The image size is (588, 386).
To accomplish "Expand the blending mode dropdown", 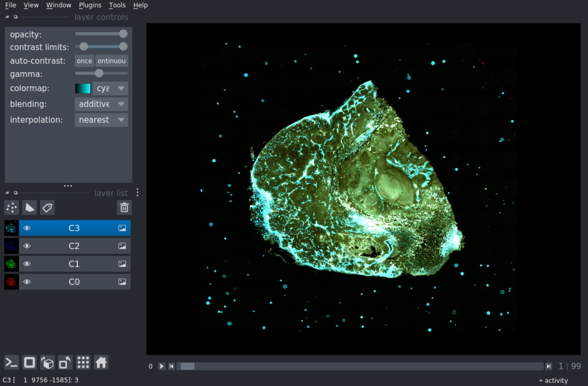I will (101, 104).
